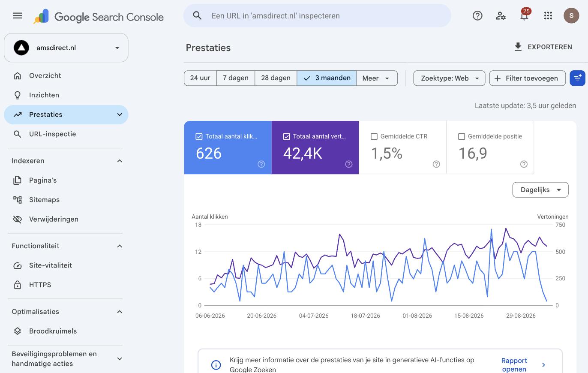Viewport: 588px width, 373px height.
Task: Uncheck the Totaal aantal klikken checkbox
Action: 199,136
